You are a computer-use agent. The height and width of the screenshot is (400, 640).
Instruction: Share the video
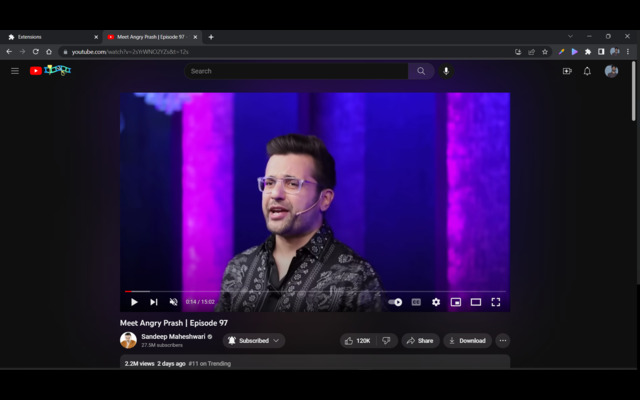[420, 341]
